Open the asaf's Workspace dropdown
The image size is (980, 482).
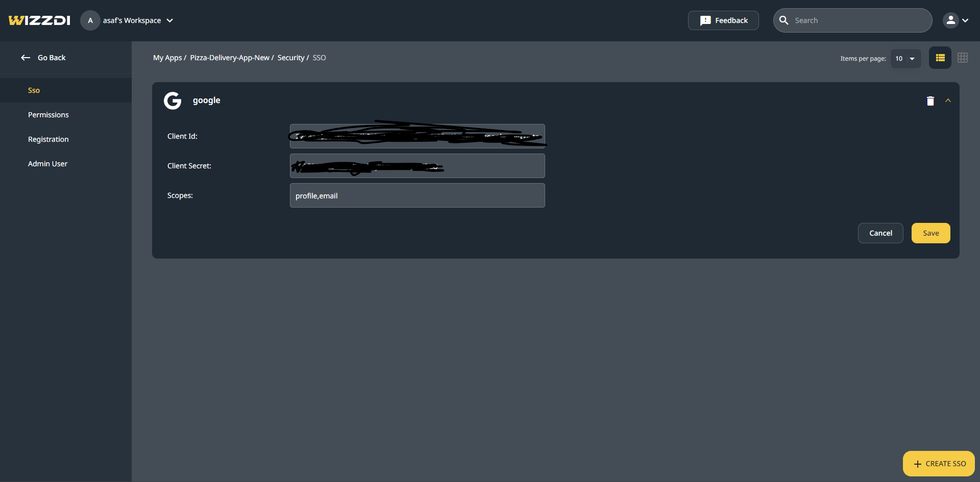[x=169, y=20]
